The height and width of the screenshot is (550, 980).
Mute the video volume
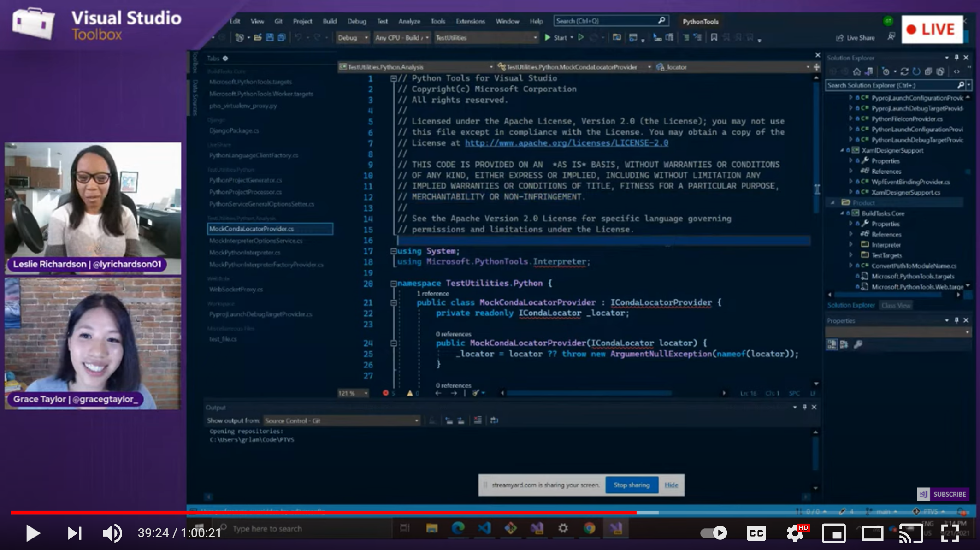(x=112, y=533)
